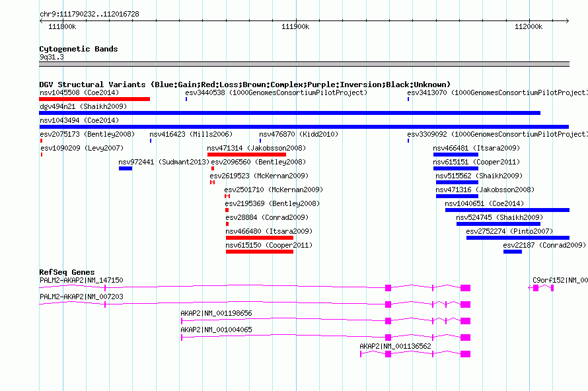Open the AKAP2|NM_001198656 gene label
This screenshot has width=588, height=391.
click(x=217, y=313)
